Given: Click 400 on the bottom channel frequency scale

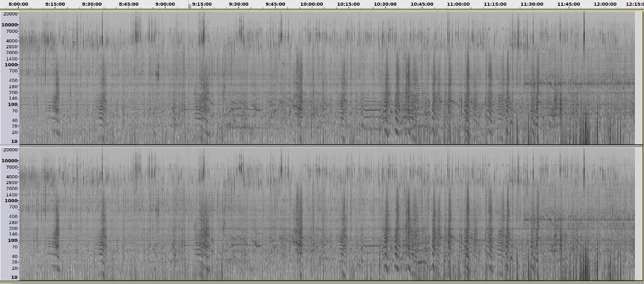Looking at the screenshot, I should tap(11, 216).
